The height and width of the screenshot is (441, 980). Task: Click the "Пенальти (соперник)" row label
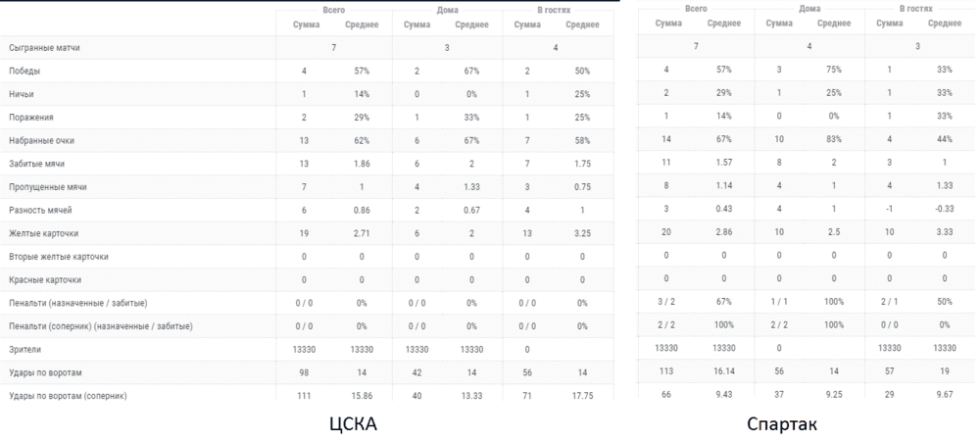pos(100,325)
